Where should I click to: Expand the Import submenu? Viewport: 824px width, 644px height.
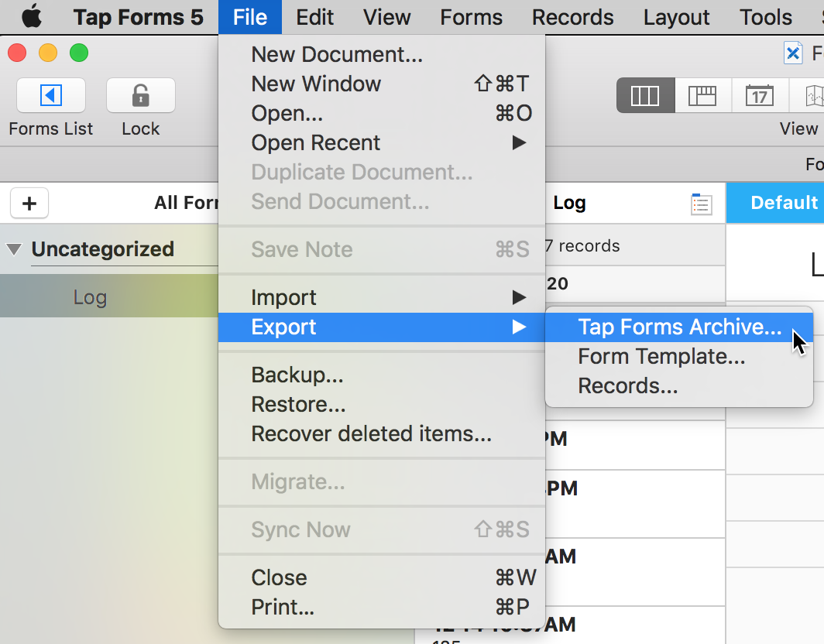pyautogui.click(x=382, y=297)
